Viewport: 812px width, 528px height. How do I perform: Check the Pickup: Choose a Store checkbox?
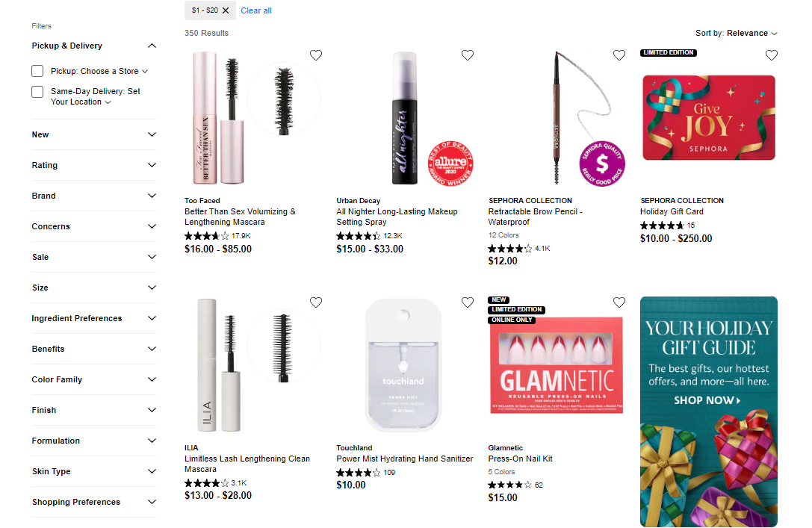37,71
